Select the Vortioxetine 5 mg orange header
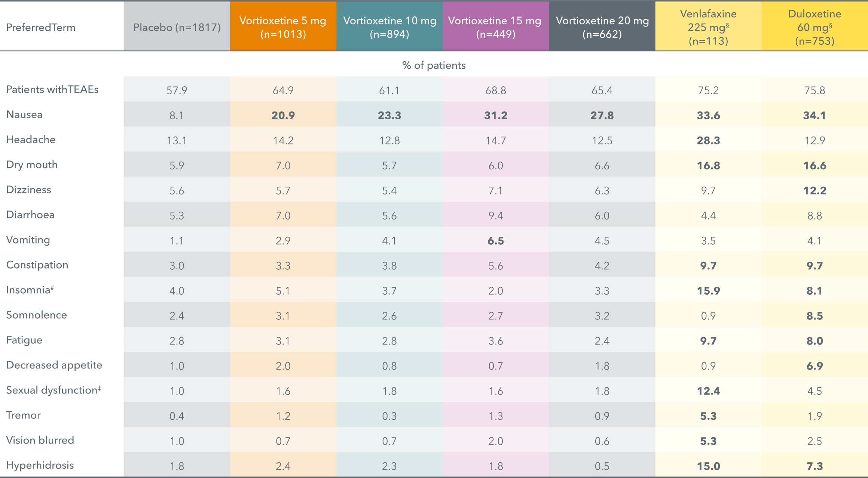The height and width of the screenshot is (478, 868). pos(283,27)
